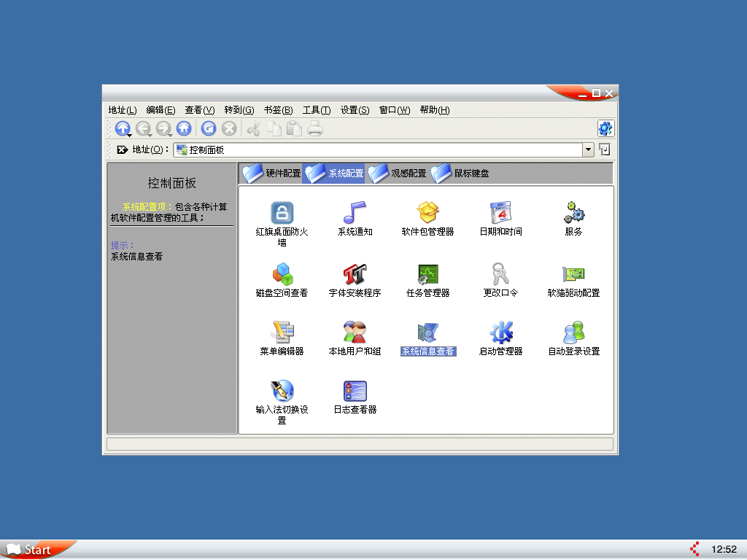Open 磁盘空间查看 disk usage icon
This screenshot has width=747, height=560.
point(282,274)
